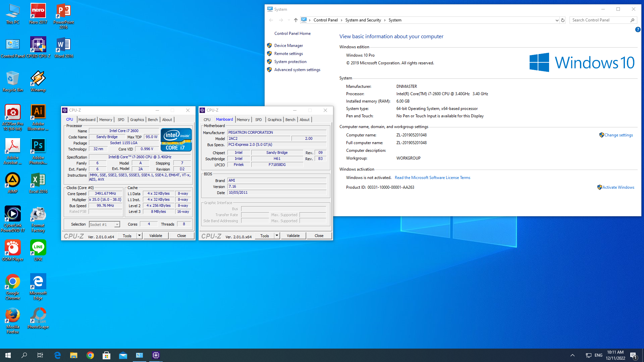This screenshot has width=644, height=362.
Task: Open File Explorer from the taskbar
Action: pos(74,355)
